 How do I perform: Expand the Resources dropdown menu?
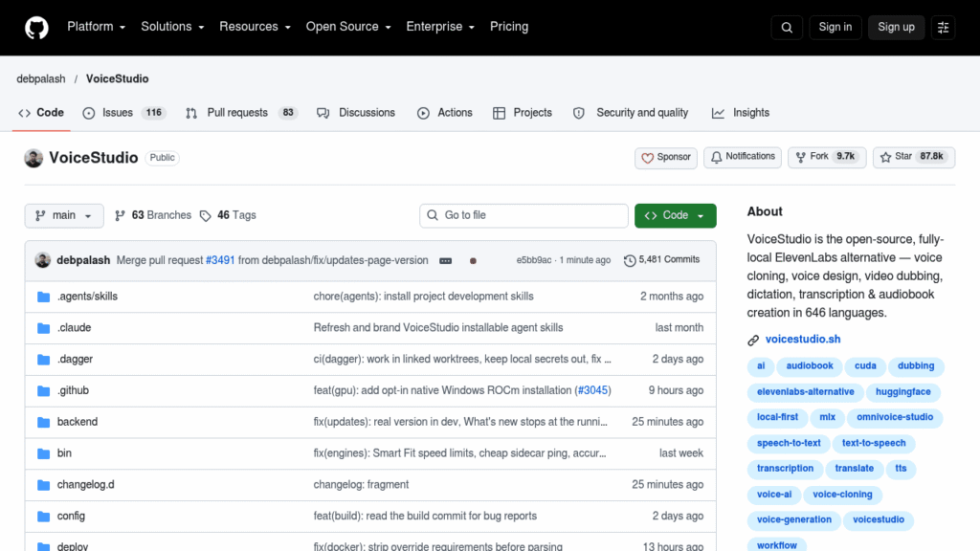(x=255, y=27)
